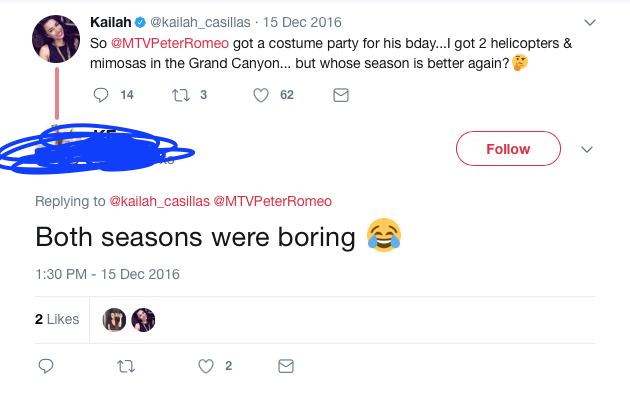Retweet the 'Both seasons were boring' reply
The width and height of the screenshot is (630, 398).
pyautogui.click(x=126, y=366)
